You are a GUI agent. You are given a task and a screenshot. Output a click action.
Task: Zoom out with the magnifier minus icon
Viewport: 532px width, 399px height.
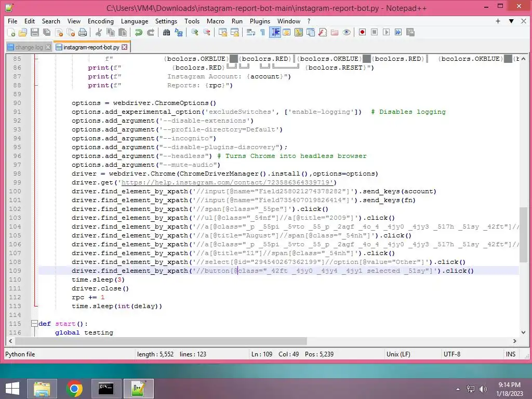click(x=206, y=32)
